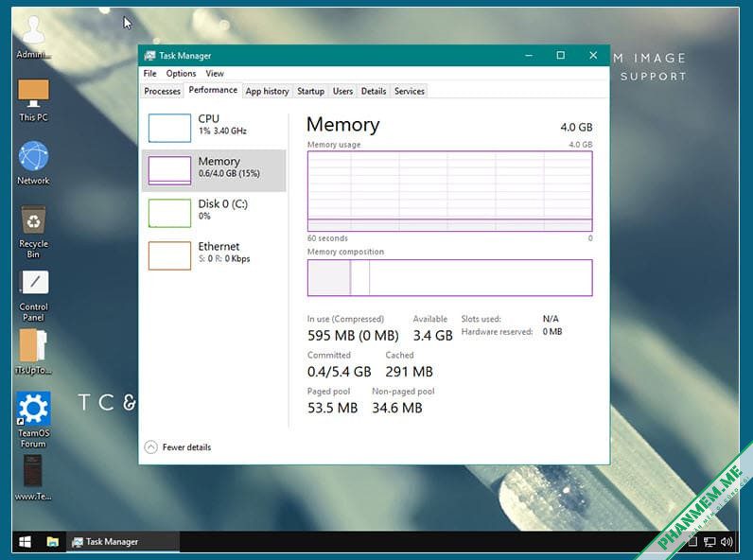Switch to the Services tab
Image resolution: width=753 pixels, height=560 pixels.
pos(410,91)
